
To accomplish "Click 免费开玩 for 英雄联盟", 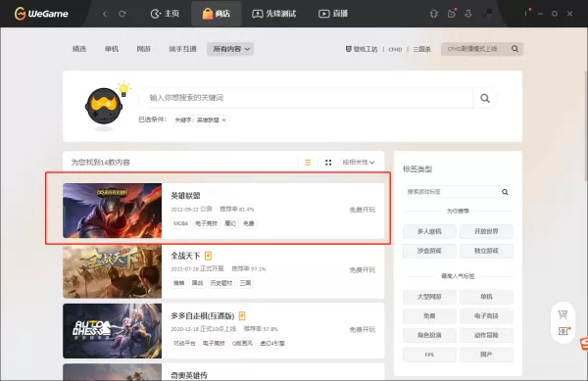I will (x=363, y=210).
